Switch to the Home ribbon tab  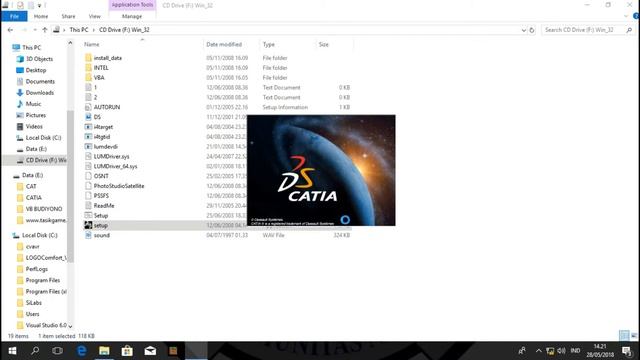(41, 16)
